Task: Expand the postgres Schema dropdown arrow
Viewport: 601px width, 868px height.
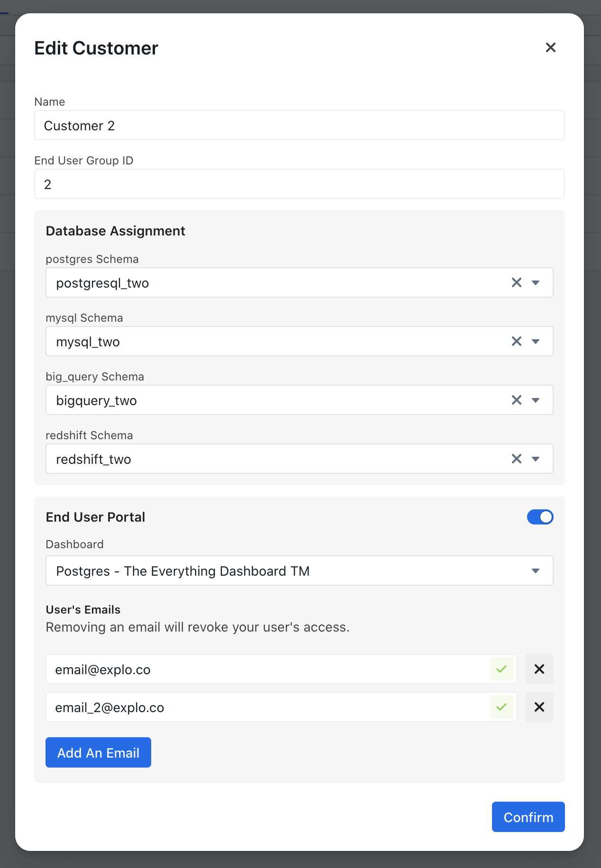Action: 536,283
